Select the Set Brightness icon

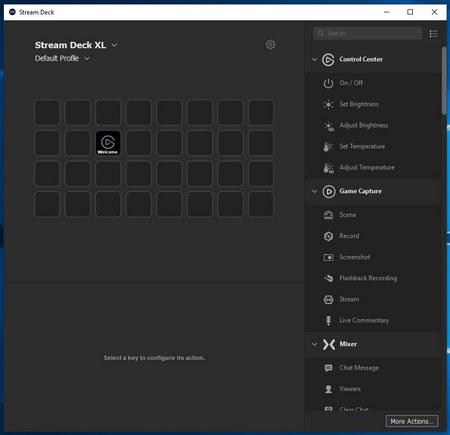pyautogui.click(x=328, y=104)
